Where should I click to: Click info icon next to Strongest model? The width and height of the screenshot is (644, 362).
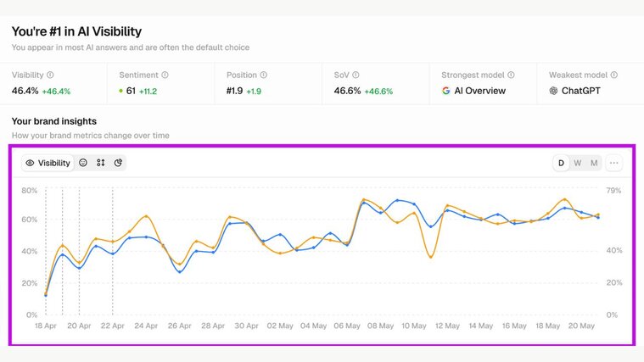[x=511, y=75]
